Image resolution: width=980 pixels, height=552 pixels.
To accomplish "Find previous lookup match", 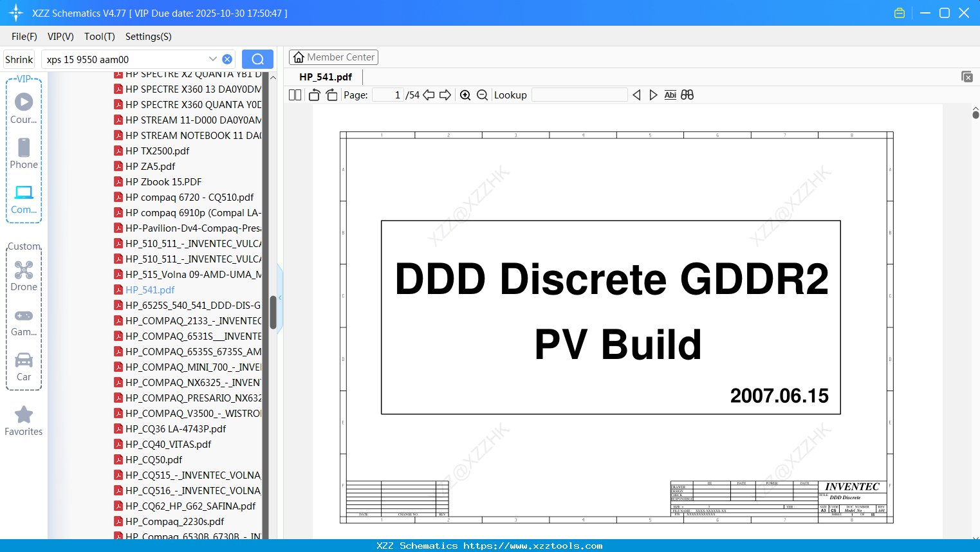I will click(x=636, y=95).
